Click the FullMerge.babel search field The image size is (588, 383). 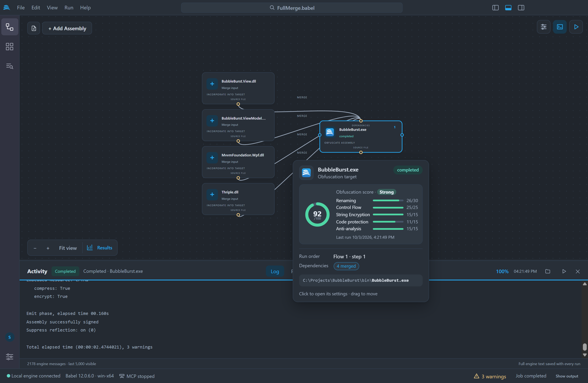(291, 8)
